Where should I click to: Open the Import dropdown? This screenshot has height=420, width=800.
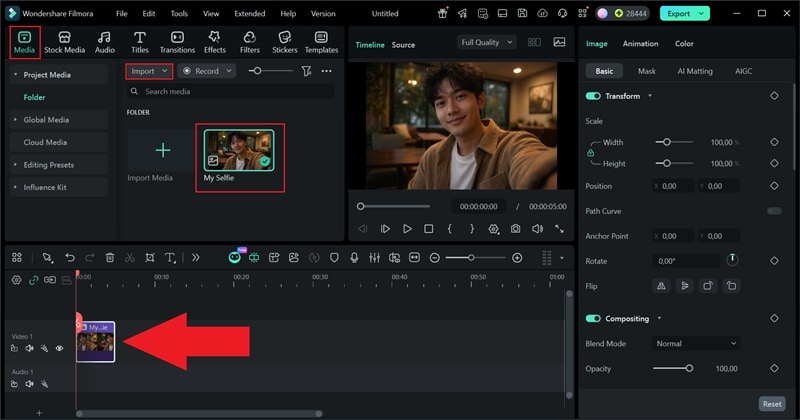coord(149,71)
